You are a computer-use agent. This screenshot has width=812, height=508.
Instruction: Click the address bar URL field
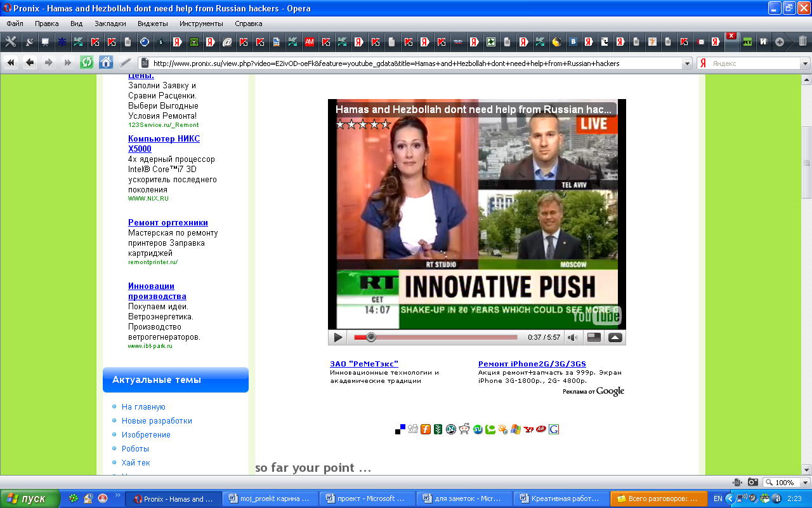click(x=416, y=63)
